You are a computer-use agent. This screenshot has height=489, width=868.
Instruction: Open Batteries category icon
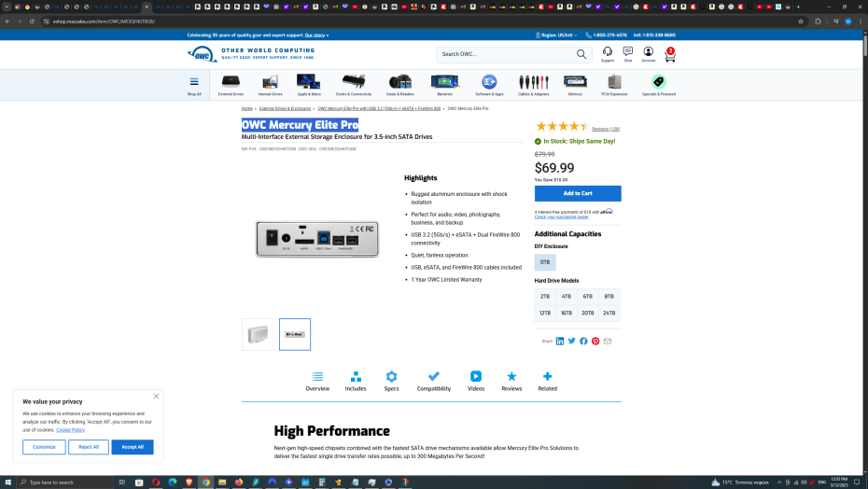pos(444,85)
